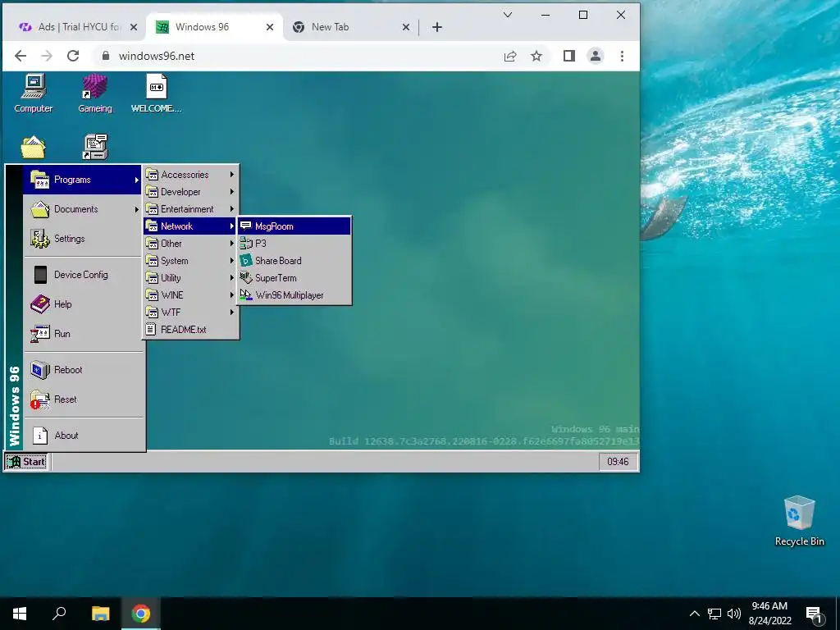
Task: Click the P3 network icon
Action: (x=246, y=243)
